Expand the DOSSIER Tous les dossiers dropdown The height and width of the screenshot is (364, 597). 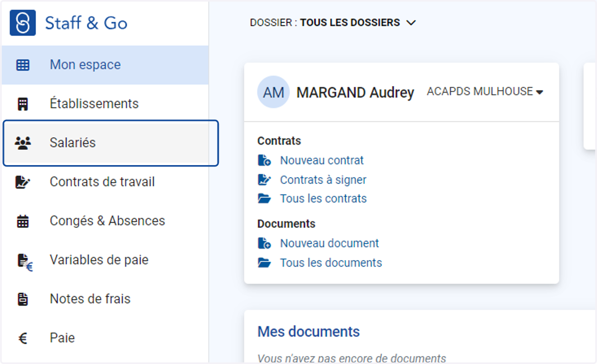[x=333, y=23]
